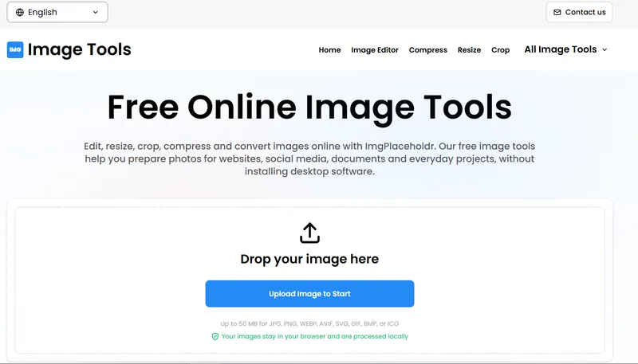Open the English language dropdown

coord(57,12)
